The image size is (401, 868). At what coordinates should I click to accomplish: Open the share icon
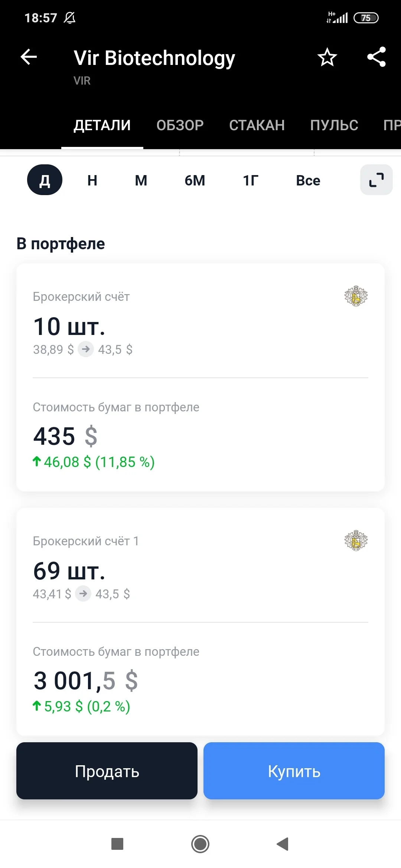click(x=376, y=57)
